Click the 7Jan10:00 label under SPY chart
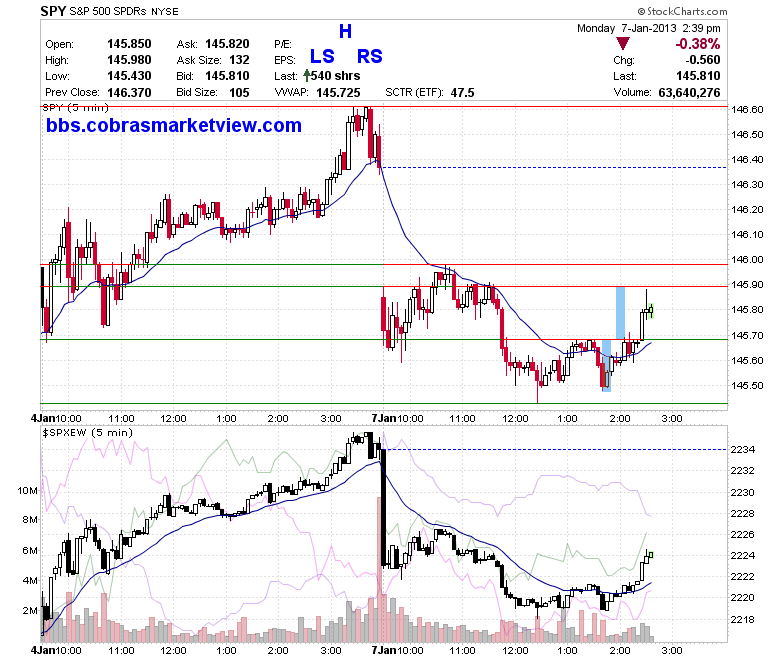The width and height of the screenshot is (780, 659). coord(397,419)
